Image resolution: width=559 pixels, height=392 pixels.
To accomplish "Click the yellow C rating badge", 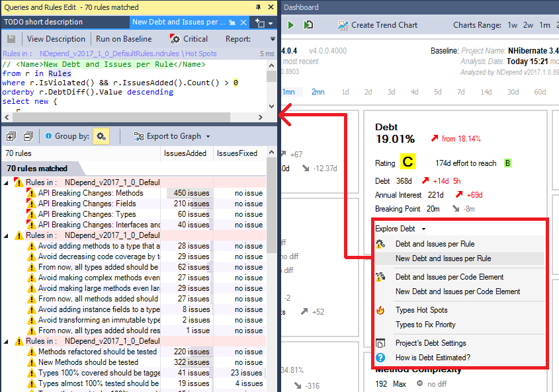I will click(x=408, y=163).
